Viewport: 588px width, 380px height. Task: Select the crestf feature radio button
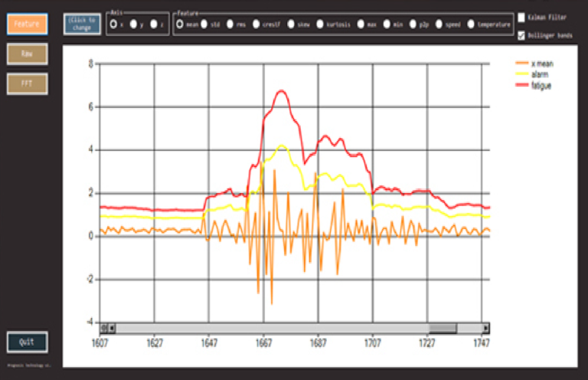tap(256, 25)
